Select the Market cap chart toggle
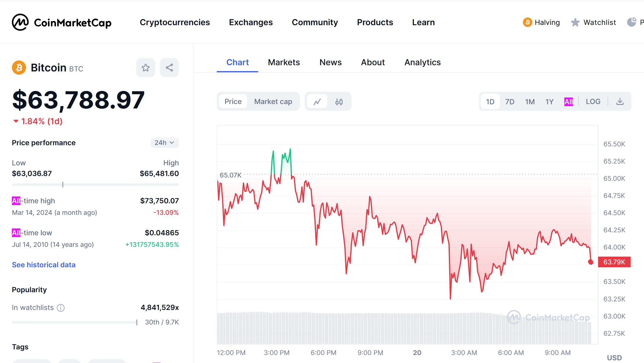 pos(273,102)
